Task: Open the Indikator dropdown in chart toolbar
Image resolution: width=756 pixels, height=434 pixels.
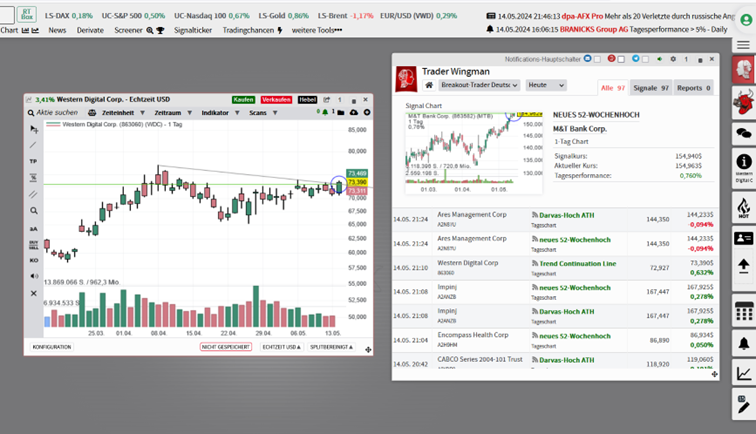Action: [216, 114]
